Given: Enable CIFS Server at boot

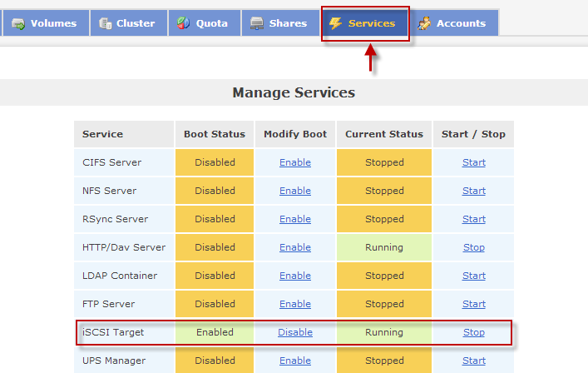Looking at the screenshot, I should point(294,162).
